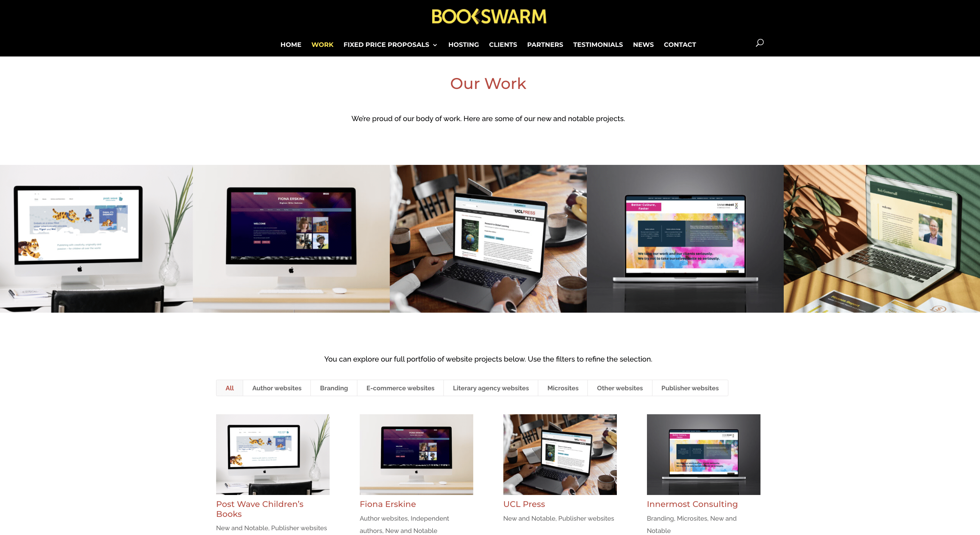Click the WORK navigation menu item

click(x=322, y=44)
